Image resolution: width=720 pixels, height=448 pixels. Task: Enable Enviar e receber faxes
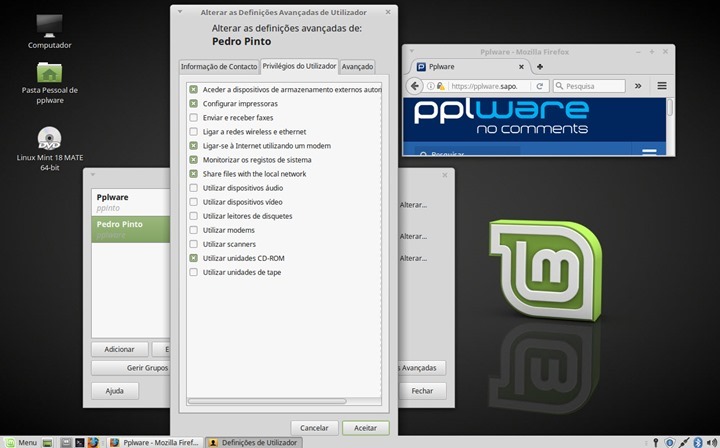(x=193, y=118)
